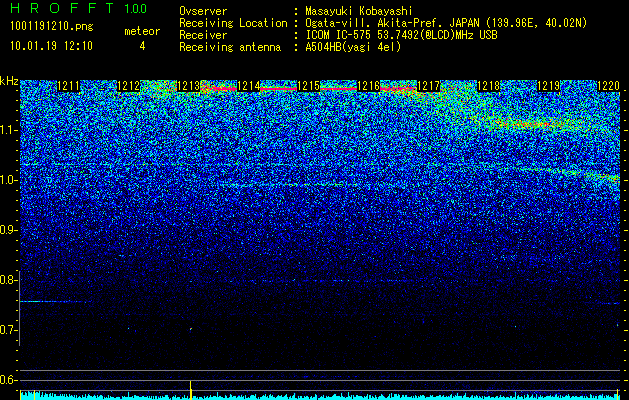Image resolution: width=629 pixels, height=400 pixels.
Task: Click the 1.1 frequency axis label
Action: tap(9, 130)
